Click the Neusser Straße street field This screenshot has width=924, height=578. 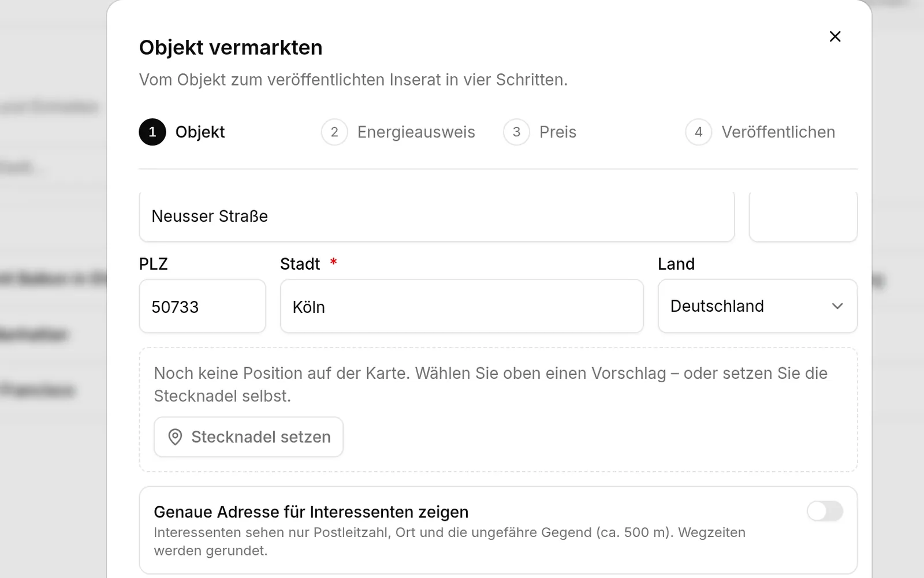tap(437, 216)
